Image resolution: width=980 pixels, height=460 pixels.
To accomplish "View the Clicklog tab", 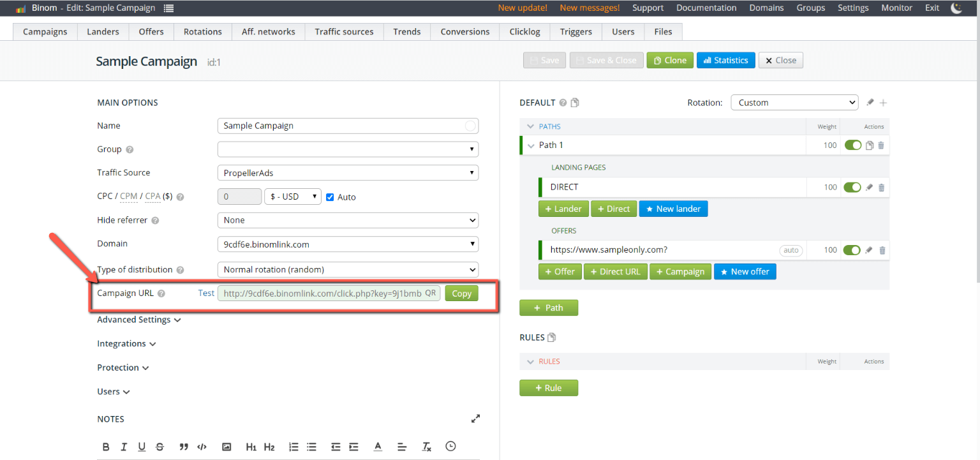I will [x=525, y=31].
